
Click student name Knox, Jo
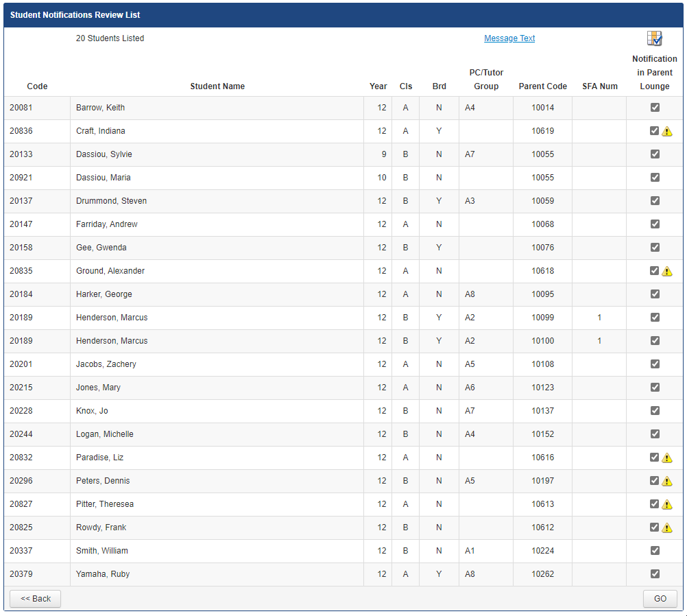click(x=92, y=411)
